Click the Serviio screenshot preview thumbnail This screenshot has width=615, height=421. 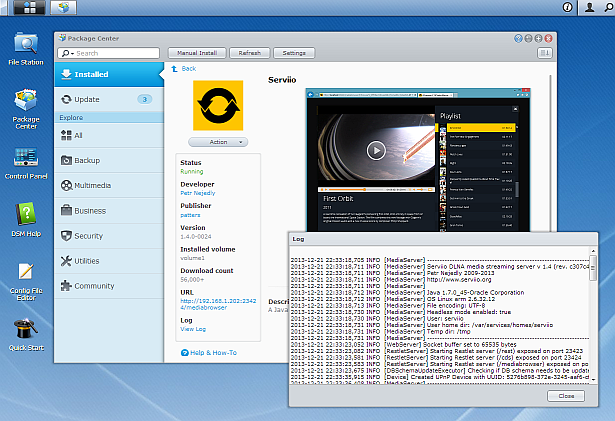[x=418, y=160]
